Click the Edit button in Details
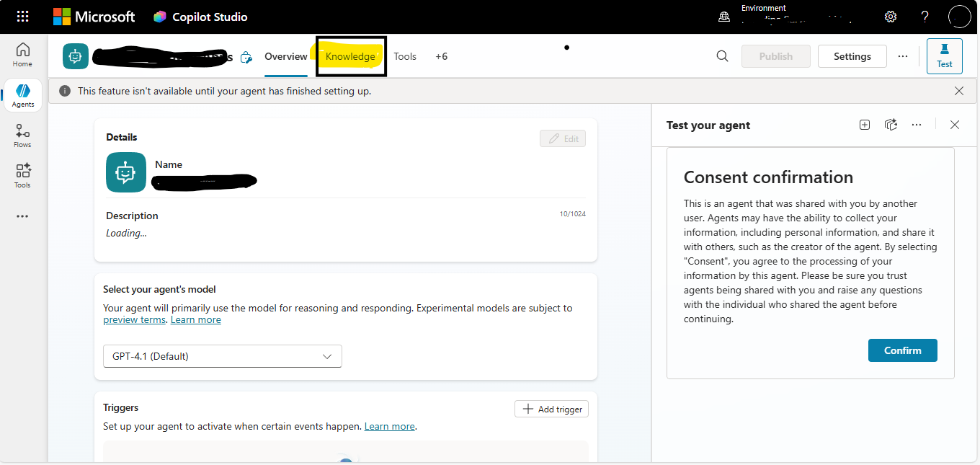980x465 pixels. pyautogui.click(x=563, y=138)
